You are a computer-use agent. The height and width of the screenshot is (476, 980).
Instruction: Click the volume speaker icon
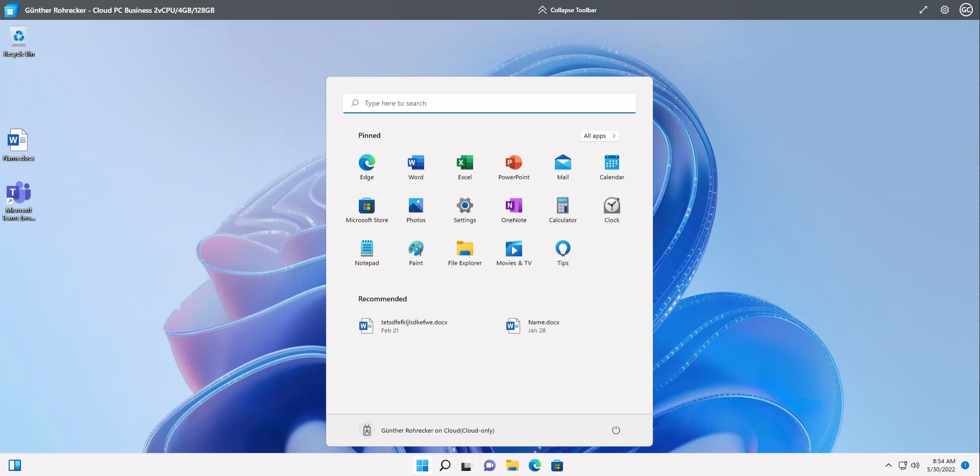click(915, 465)
